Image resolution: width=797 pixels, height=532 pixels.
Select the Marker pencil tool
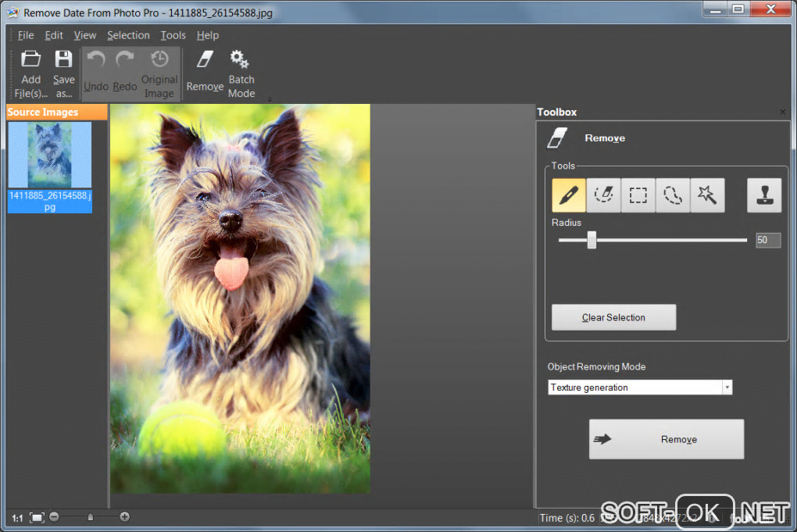[x=569, y=195]
